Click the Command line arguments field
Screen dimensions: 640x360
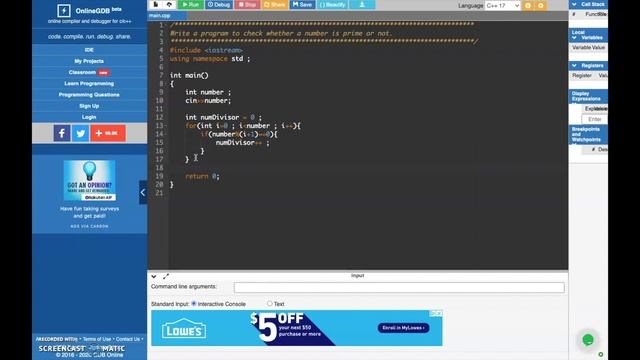[x=399, y=287]
